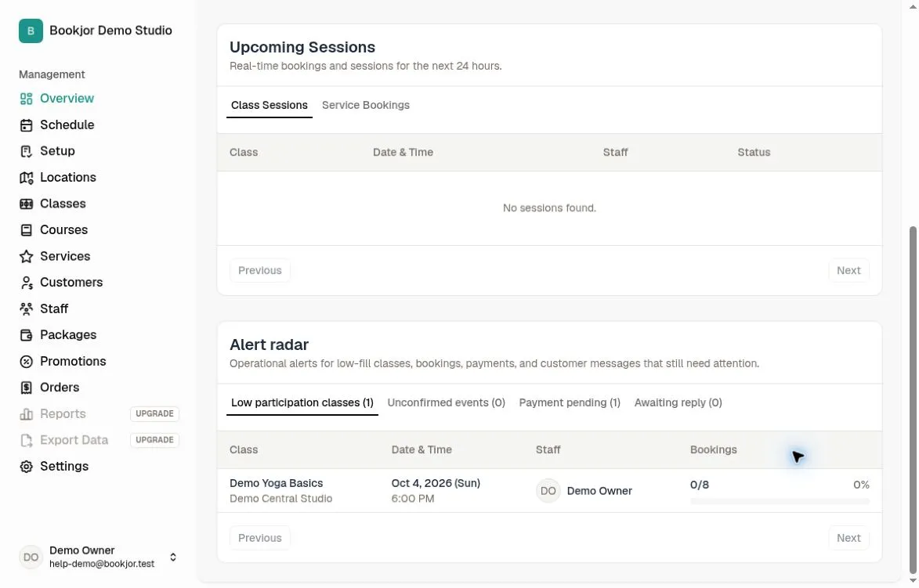Click the No sessions found message
919x588 pixels.
point(549,208)
